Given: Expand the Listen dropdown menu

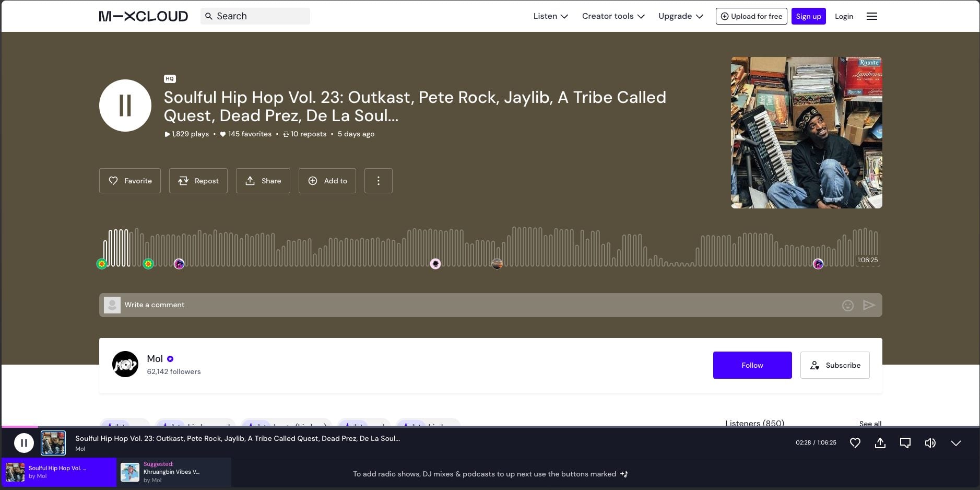Looking at the screenshot, I should pos(550,16).
